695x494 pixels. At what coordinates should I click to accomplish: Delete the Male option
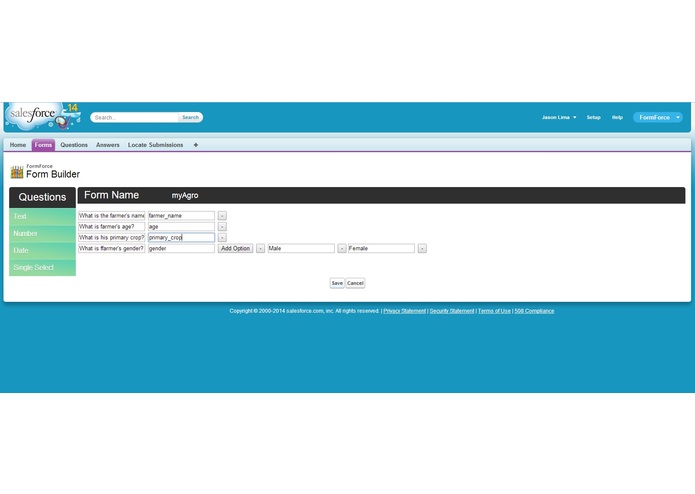point(342,249)
